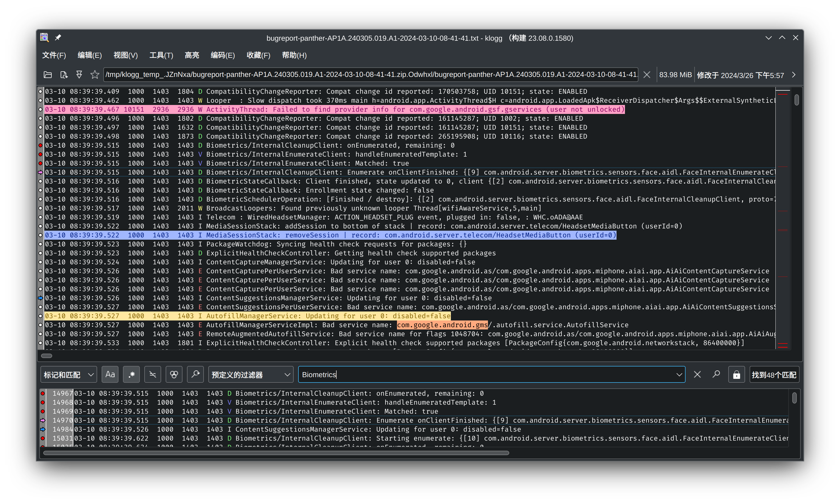Click blue arrow marker on ContentSuggestionsManagerService line
Viewport: 840px width, 504px height.
(40, 298)
